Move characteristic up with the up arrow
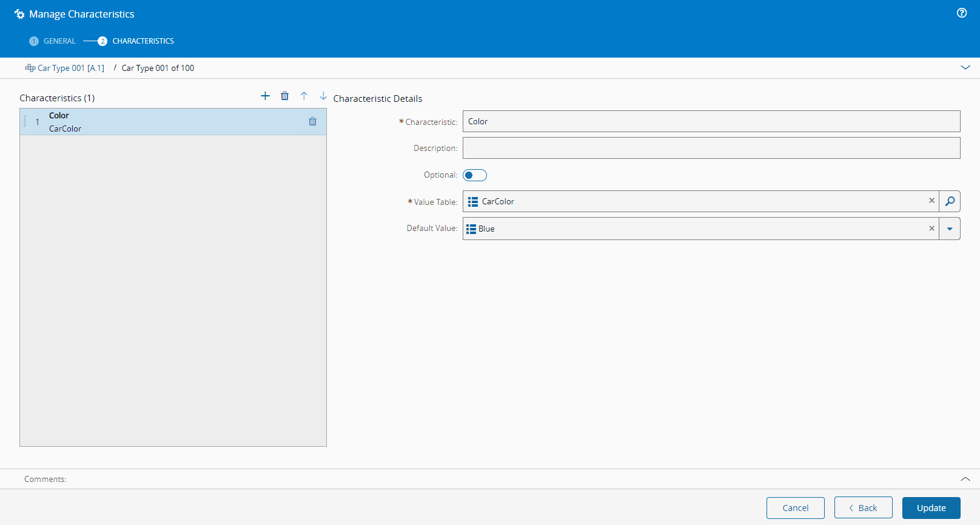The width and height of the screenshot is (980, 525). 304,96
